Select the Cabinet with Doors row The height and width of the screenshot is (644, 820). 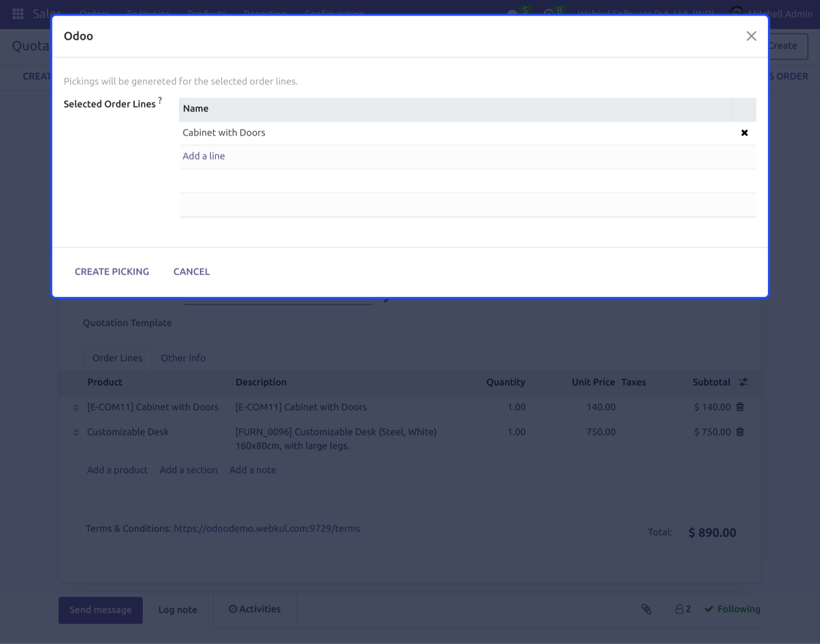468,132
